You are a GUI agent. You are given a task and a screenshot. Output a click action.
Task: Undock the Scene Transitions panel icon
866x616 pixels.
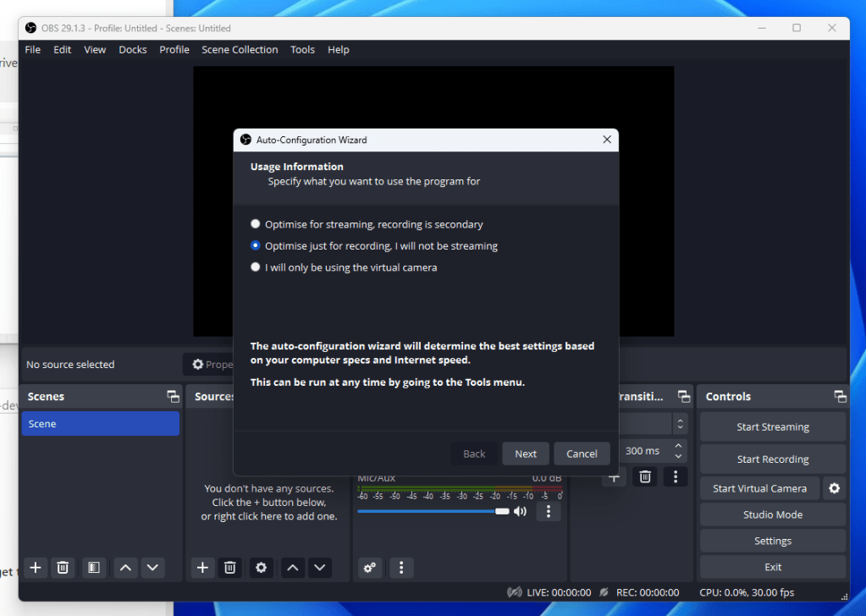point(684,396)
